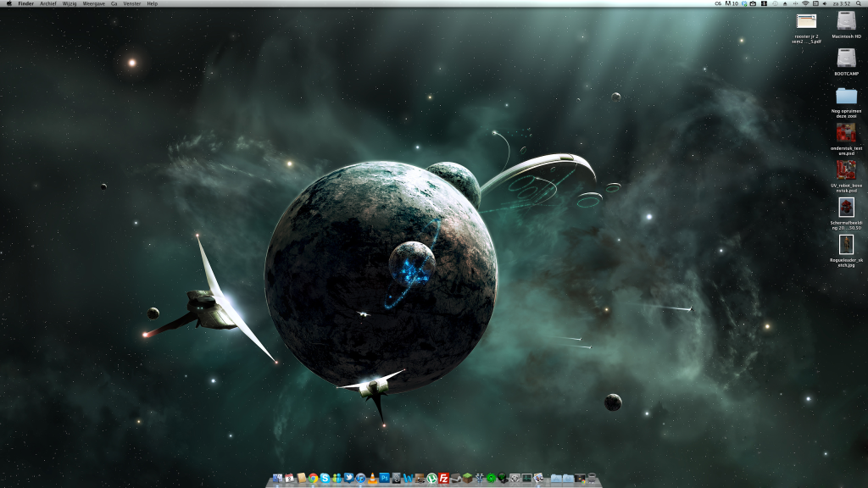Screen dimensions: 868x488
Task: Launch Photoshop from the Dock
Action: coord(384,479)
